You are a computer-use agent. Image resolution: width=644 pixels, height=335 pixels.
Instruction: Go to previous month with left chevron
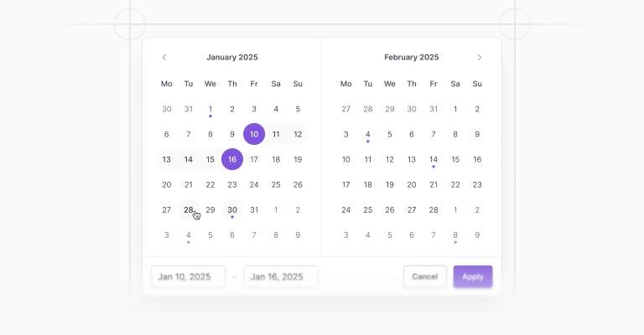click(164, 58)
